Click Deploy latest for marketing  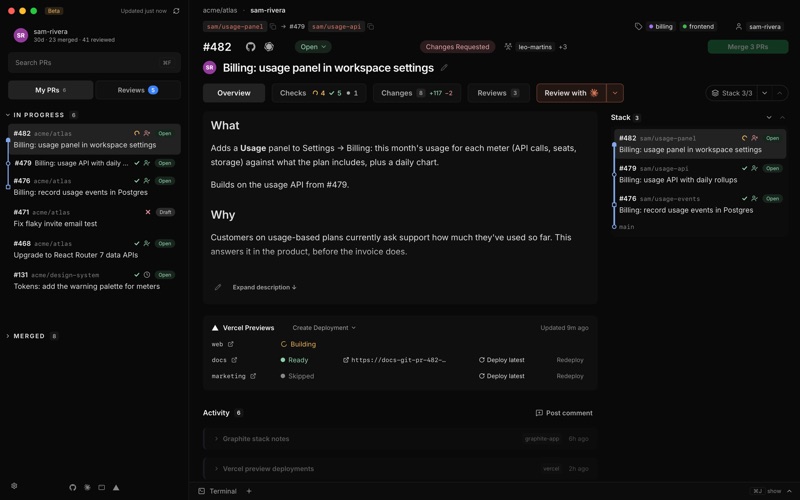point(502,376)
